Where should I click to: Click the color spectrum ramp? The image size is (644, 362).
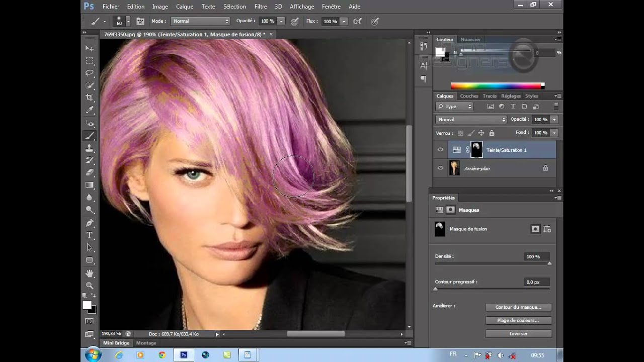pyautogui.click(x=497, y=86)
